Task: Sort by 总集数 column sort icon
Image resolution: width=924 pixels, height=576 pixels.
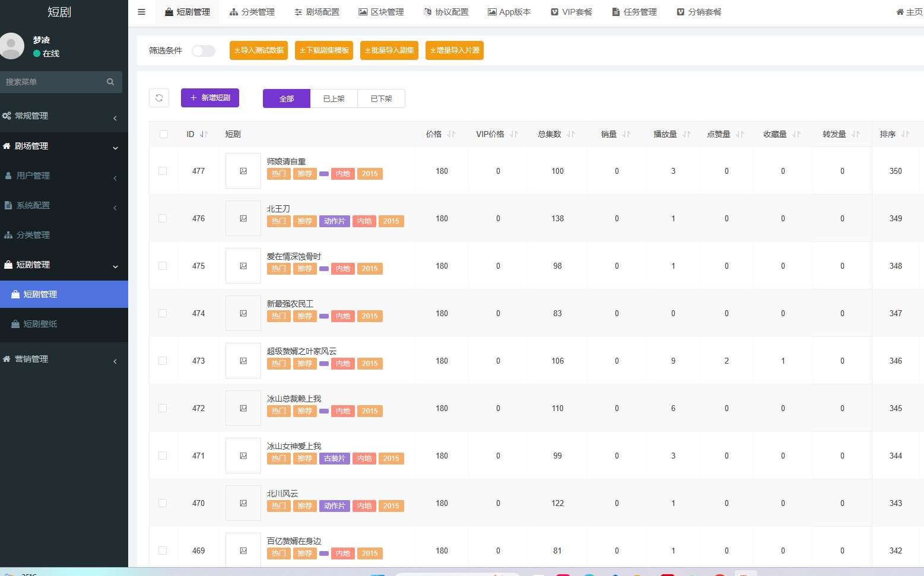Action: [x=571, y=134]
